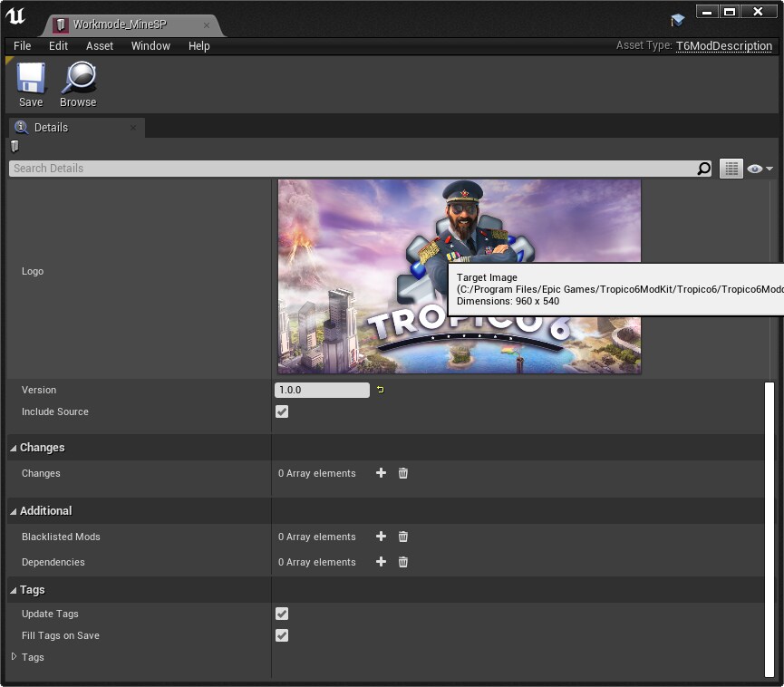Image resolution: width=784 pixels, height=687 pixels.
Task: Add an element to Blacklisted Mods
Action: (381, 537)
